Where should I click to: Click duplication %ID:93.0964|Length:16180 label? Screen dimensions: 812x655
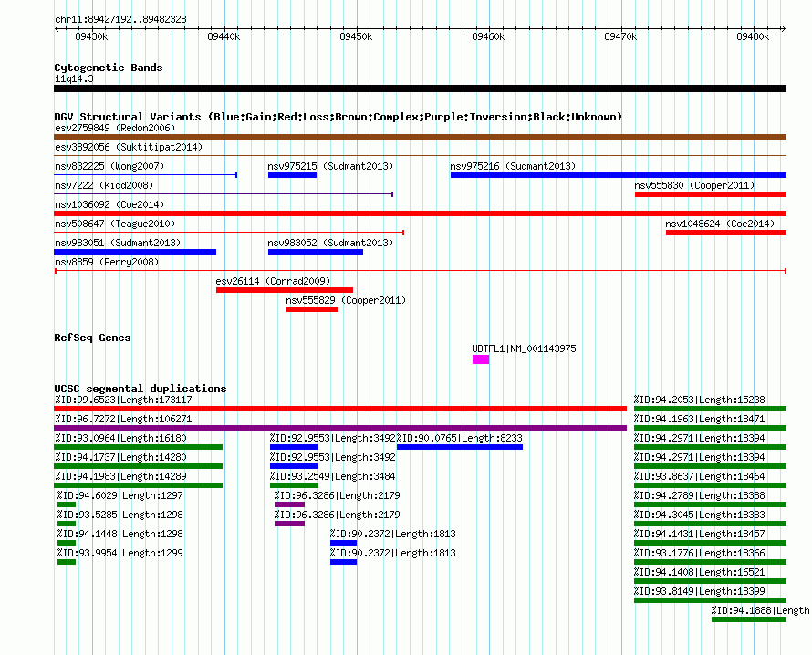pos(120,438)
